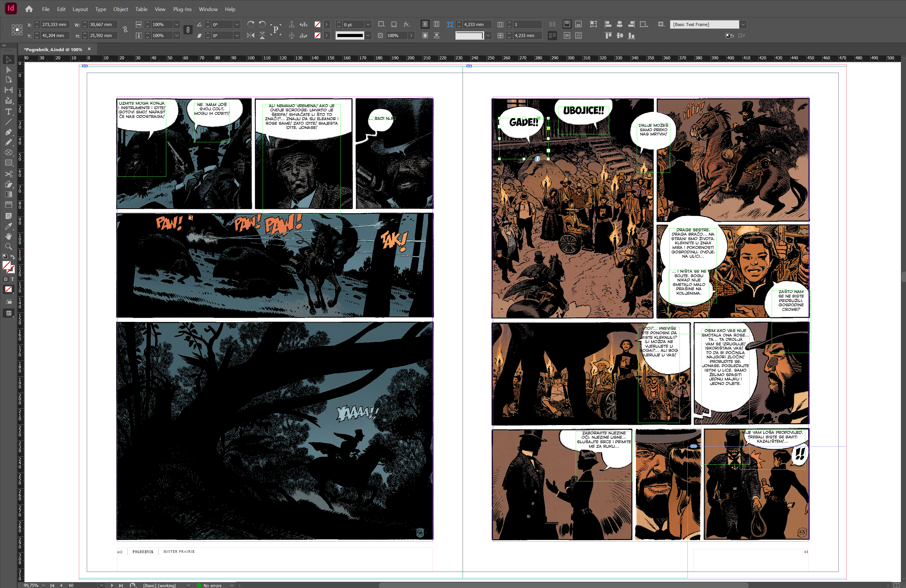Choose the Direct Selection tool
The height and width of the screenshot is (588, 906).
pyautogui.click(x=8, y=70)
